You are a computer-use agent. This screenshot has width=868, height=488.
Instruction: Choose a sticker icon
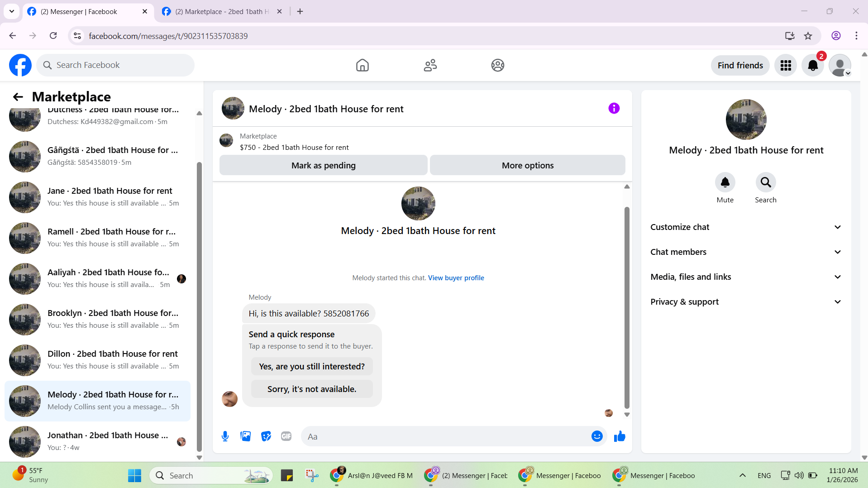click(266, 436)
